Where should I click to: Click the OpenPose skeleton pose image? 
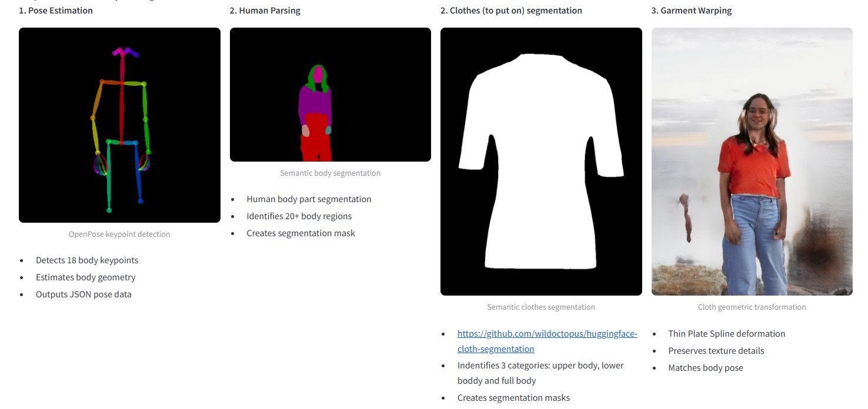click(x=119, y=125)
